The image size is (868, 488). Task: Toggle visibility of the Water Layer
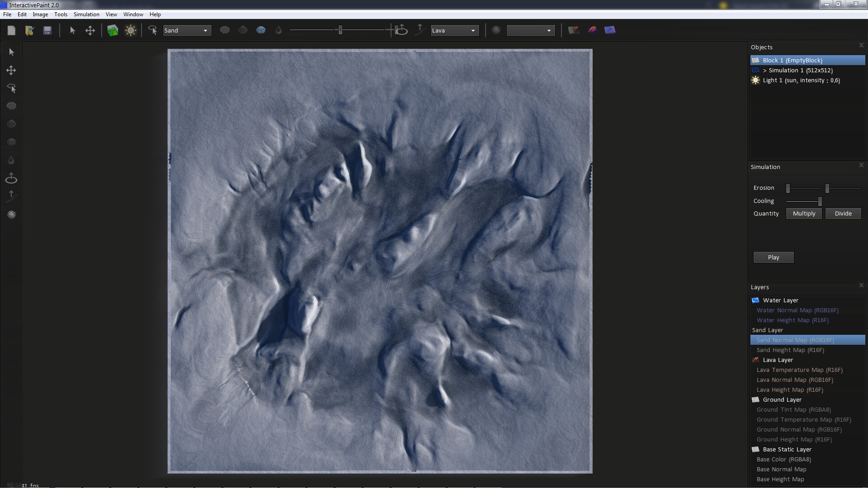pyautogui.click(x=755, y=300)
